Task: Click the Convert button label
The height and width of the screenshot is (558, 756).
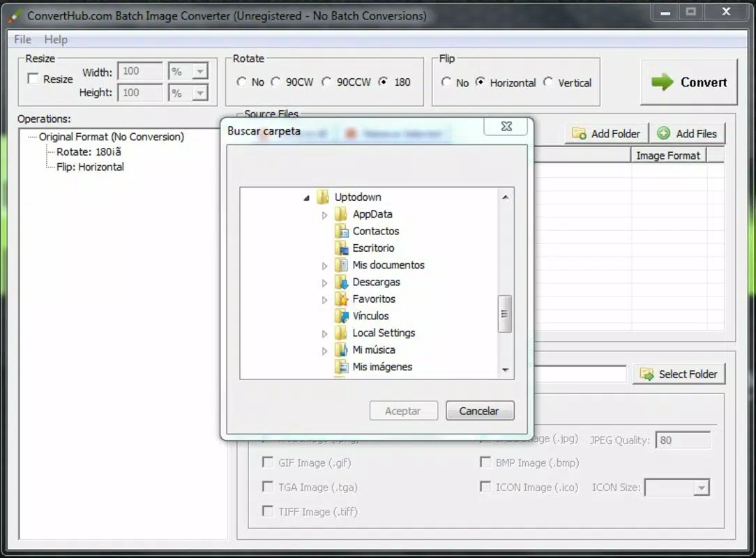Action: [x=704, y=82]
